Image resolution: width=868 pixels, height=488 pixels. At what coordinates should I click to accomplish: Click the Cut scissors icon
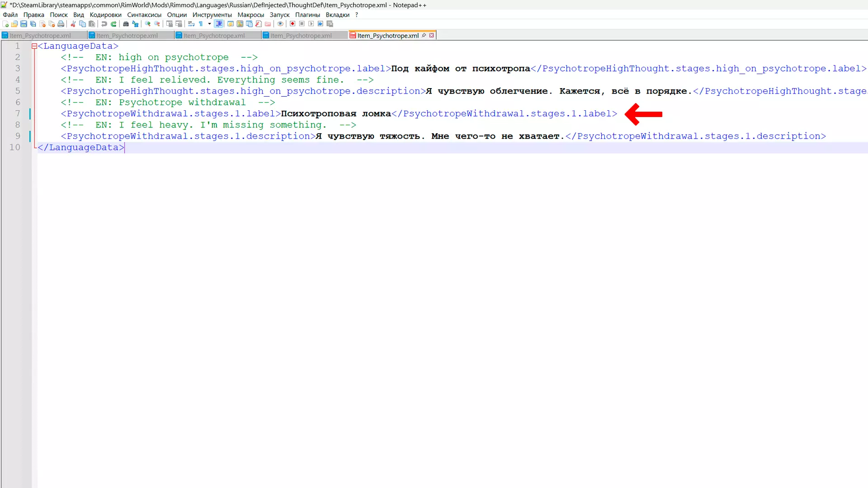click(73, 24)
